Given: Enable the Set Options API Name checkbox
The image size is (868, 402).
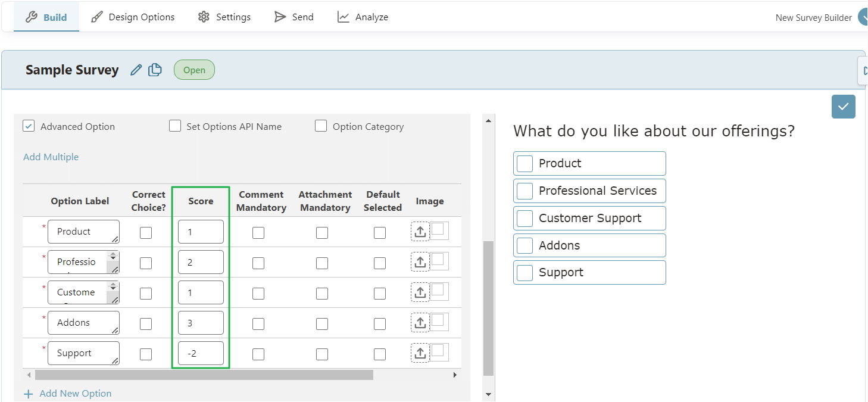Looking at the screenshot, I should pos(175,126).
